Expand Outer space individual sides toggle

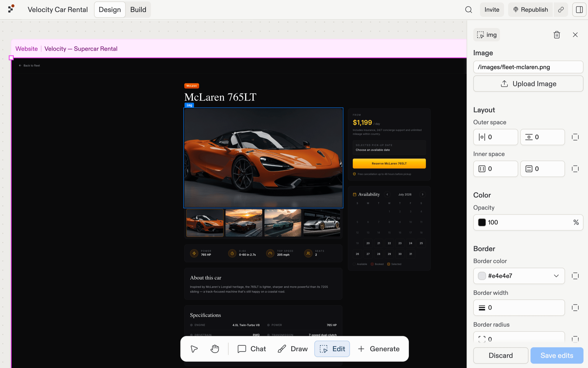coord(575,137)
